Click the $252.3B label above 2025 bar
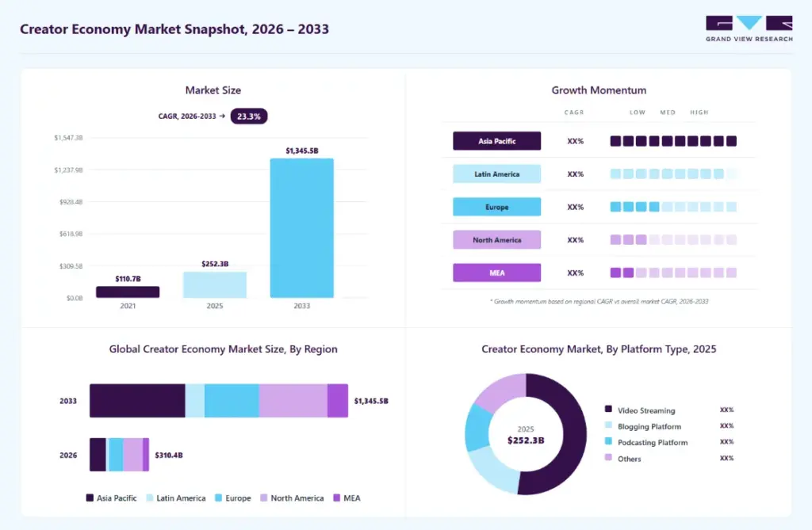Screen dimensions: 812x530 [215, 264]
